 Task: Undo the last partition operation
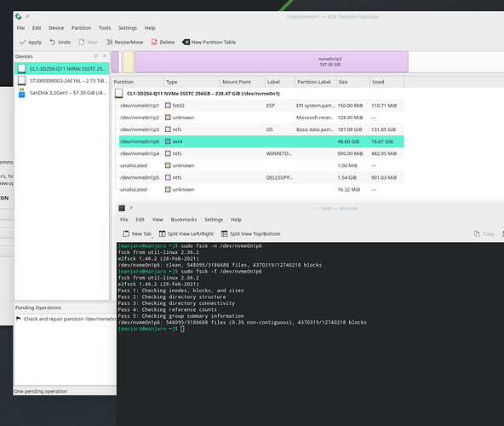click(x=60, y=42)
